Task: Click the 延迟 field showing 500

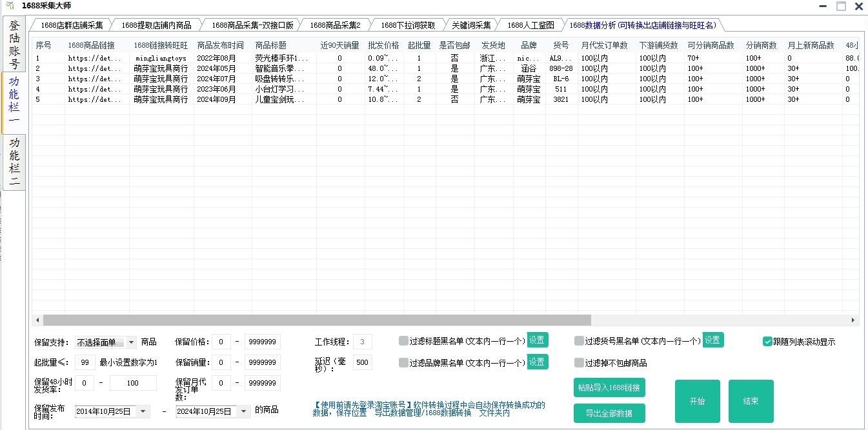Action: pos(363,362)
